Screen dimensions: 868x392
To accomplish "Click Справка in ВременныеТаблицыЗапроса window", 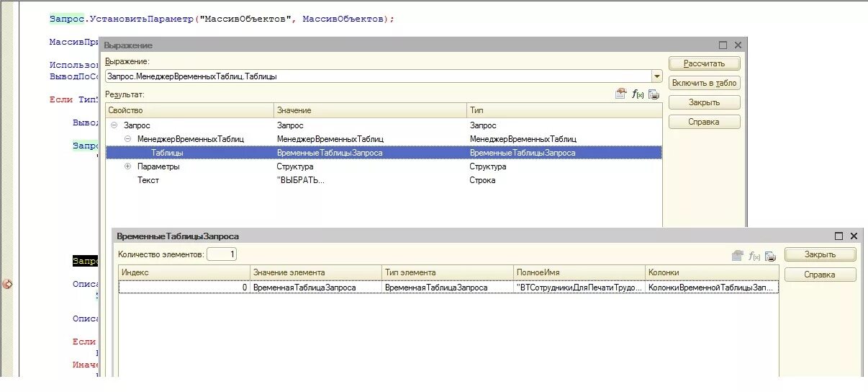I will (x=820, y=275).
